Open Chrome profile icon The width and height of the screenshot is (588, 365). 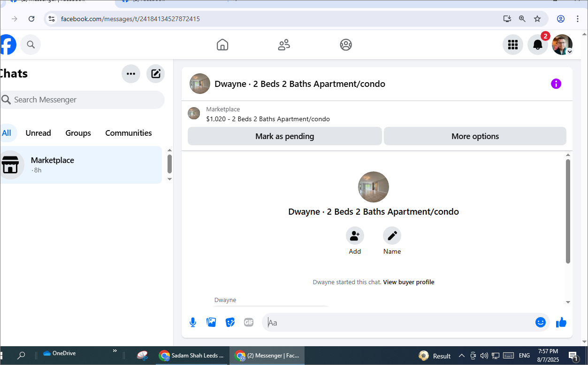tap(561, 19)
